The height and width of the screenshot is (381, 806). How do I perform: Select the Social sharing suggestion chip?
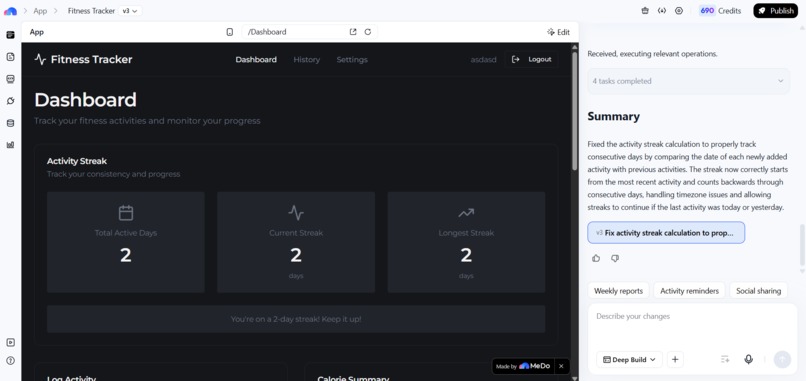pyautogui.click(x=758, y=291)
